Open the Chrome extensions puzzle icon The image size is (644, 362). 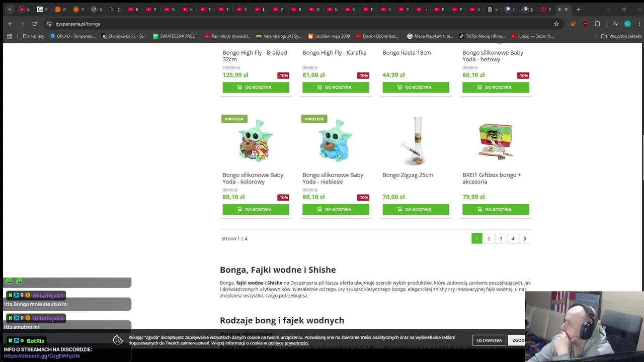[x=598, y=24]
